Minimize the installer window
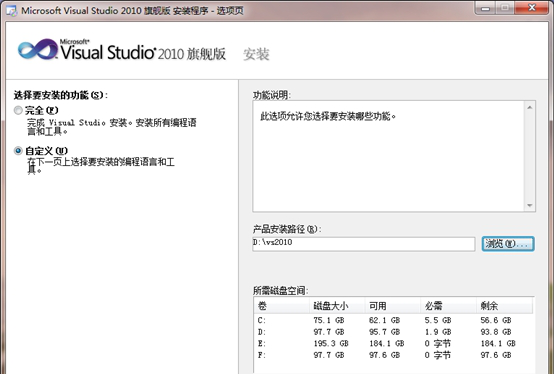The width and height of the screenshot is (554, 388). 485,8
